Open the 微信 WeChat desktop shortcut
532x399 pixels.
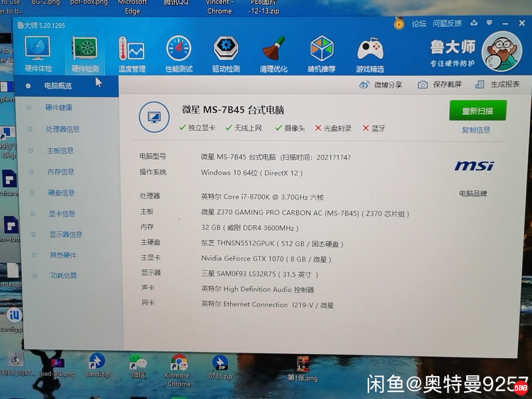coord(139,366)
